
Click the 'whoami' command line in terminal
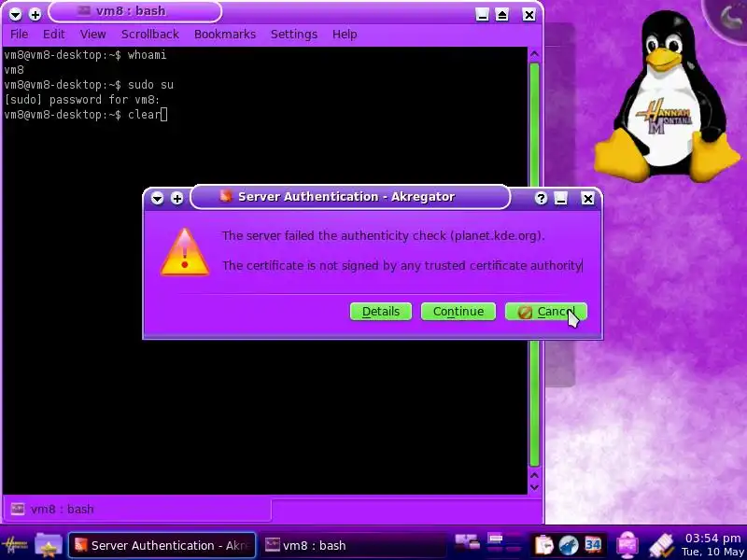85,55
